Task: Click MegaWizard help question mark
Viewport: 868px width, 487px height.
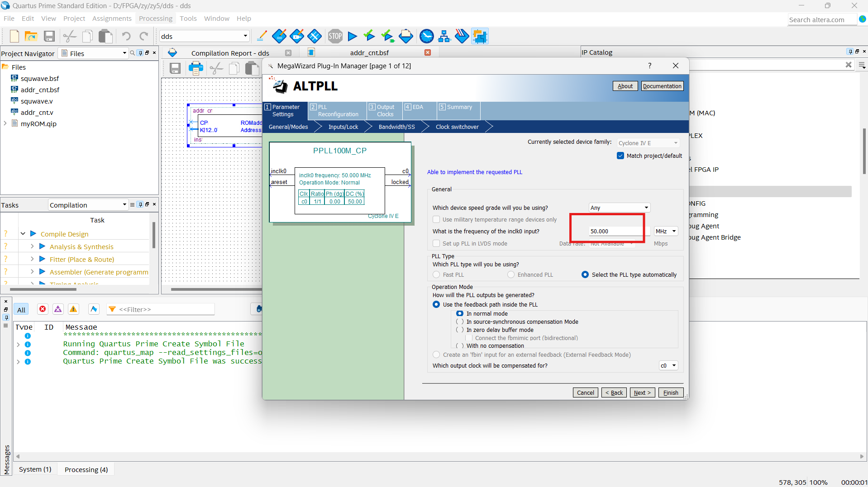Action: pyautogui.click(x=649, y=66)
